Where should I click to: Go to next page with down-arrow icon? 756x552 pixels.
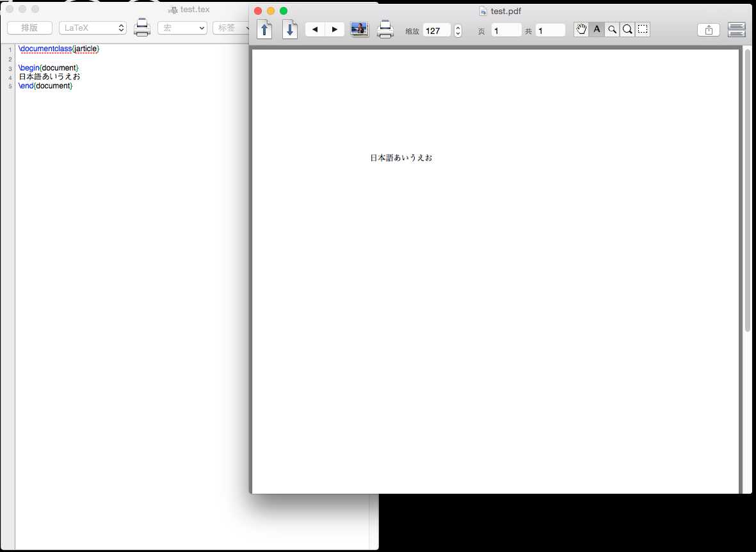(x=290, y=30)
